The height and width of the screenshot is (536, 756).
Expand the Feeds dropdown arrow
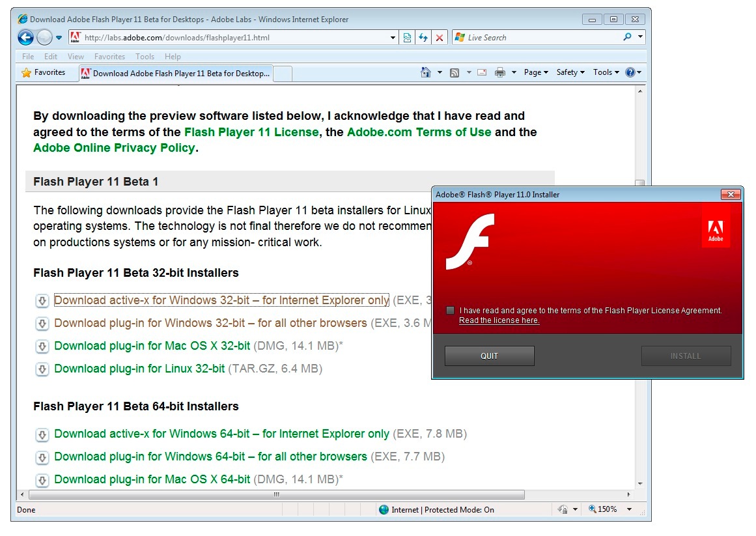(468, 72)
